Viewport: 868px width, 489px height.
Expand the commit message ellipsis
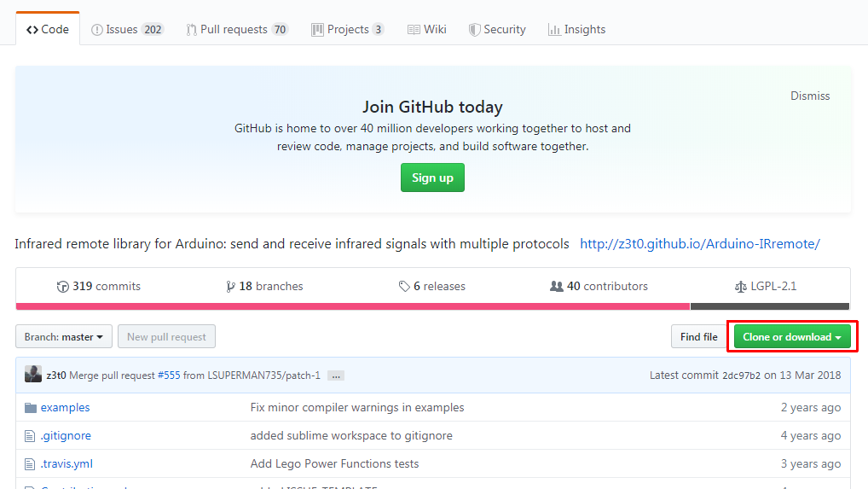(335, 376)
